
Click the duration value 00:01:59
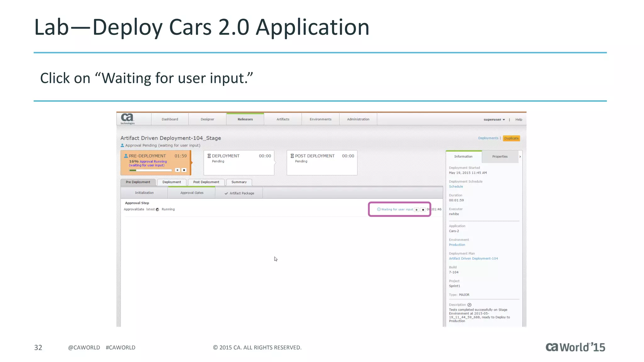coord(456,200)
